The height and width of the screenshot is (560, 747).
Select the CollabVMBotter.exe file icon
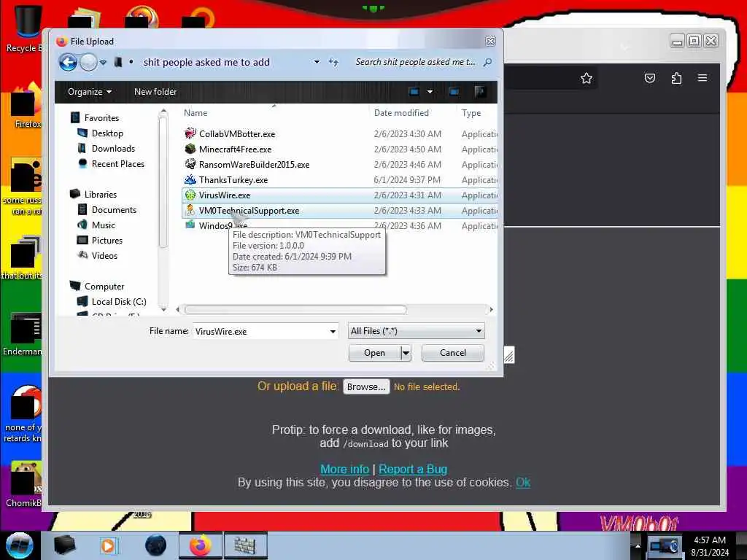click(x=190, y=133)
